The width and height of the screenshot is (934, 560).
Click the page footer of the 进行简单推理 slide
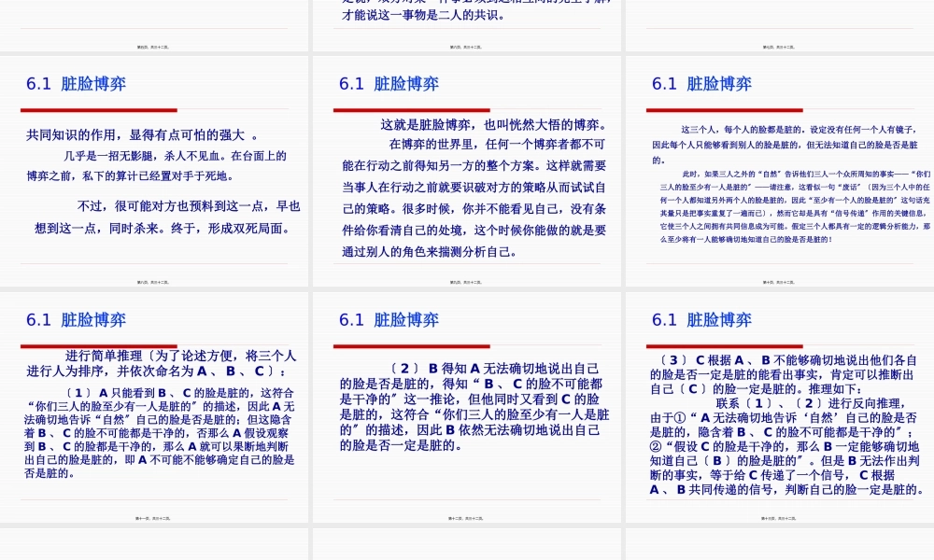pyautogui.click(x=153, y=517)
